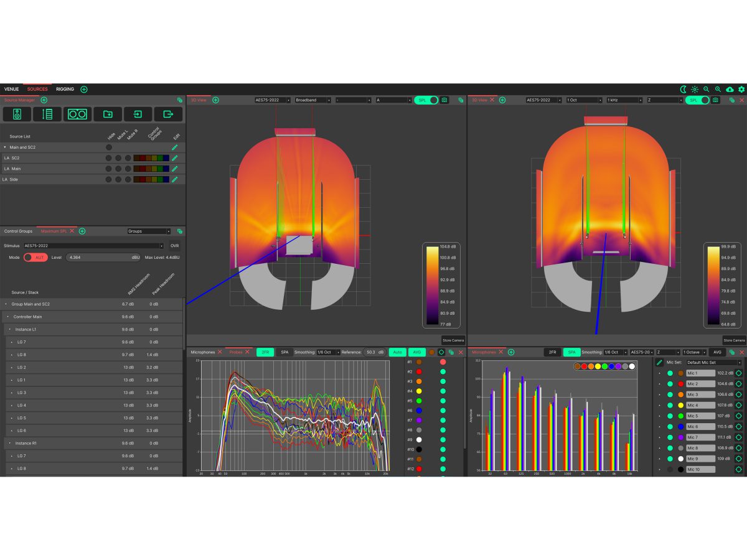Screen dimensions: 747x560
Task: Click the edit pencil for LA Main
Action: pyautogui.click(x=175, y=169)
